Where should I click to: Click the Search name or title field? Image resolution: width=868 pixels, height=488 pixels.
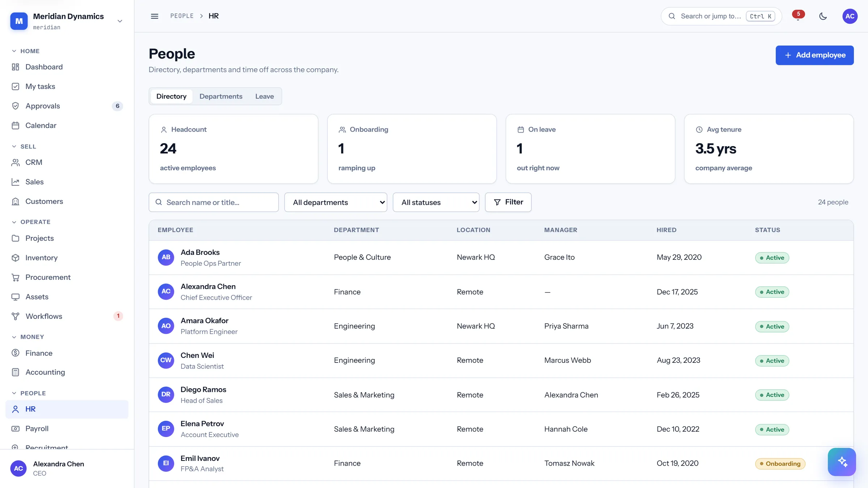(214, 202)
